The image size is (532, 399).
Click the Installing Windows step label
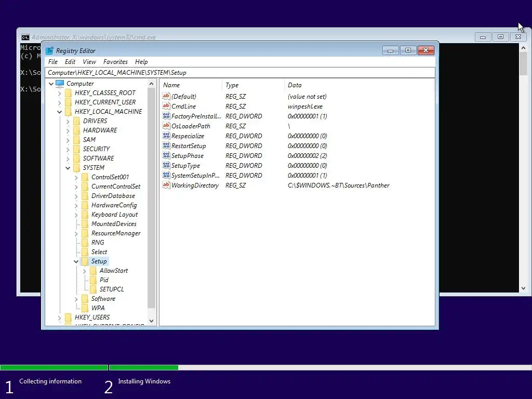click(x=144, y=381)
